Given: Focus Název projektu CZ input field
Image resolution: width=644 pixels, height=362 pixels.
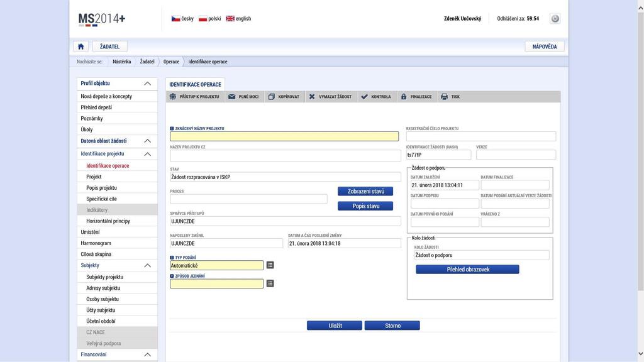Looking at the screenshot, I should 286,156.
